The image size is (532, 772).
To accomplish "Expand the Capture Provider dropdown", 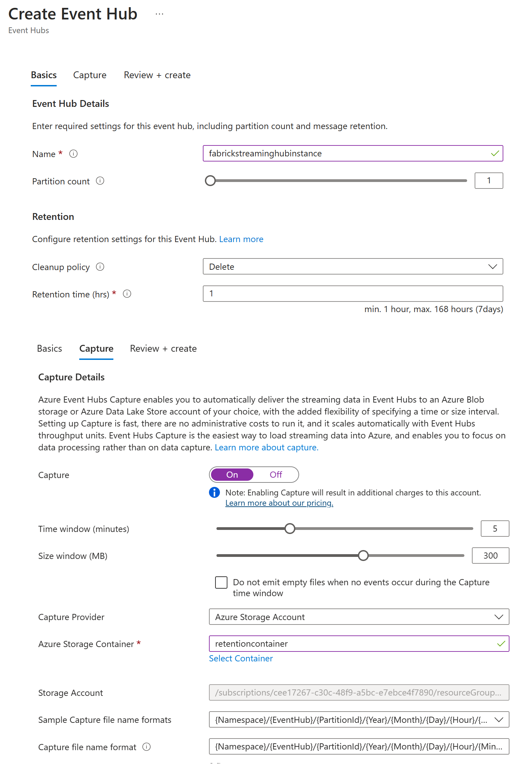I will point(359,617).
